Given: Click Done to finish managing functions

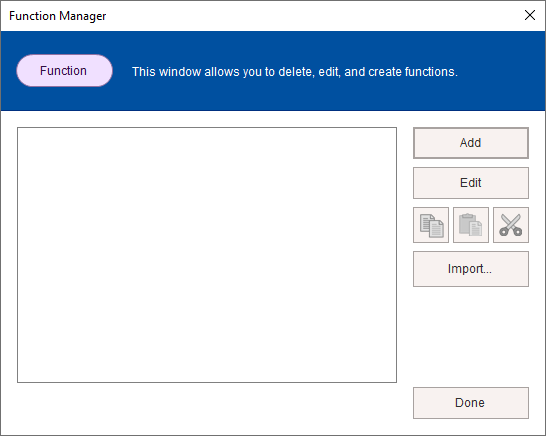Looking at the screenshot, I should tap(471, 403).
